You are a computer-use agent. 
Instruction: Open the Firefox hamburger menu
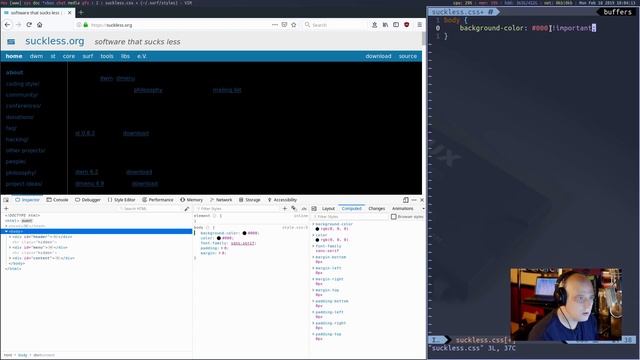click(419, 25)
